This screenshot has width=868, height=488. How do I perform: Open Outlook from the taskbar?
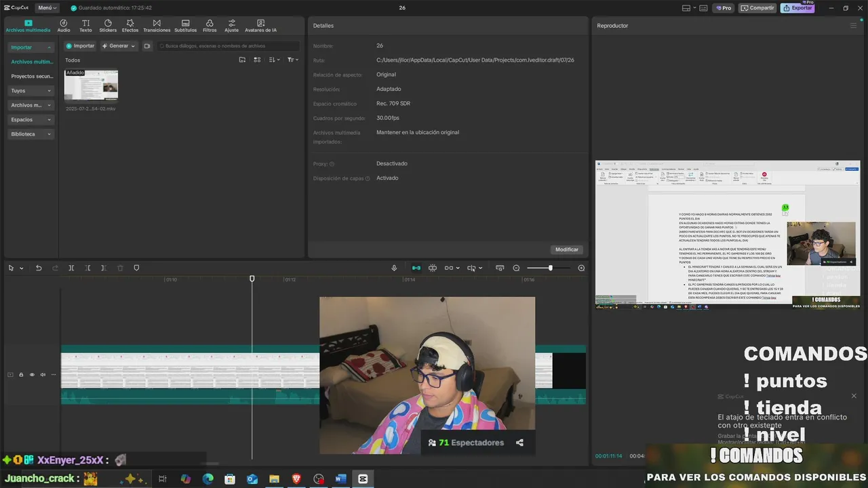252,479
